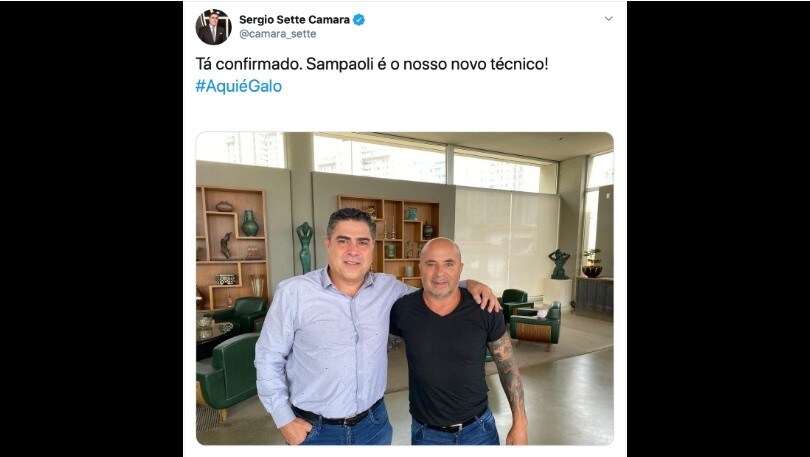Open the attached tweet photo

point(404,288)
